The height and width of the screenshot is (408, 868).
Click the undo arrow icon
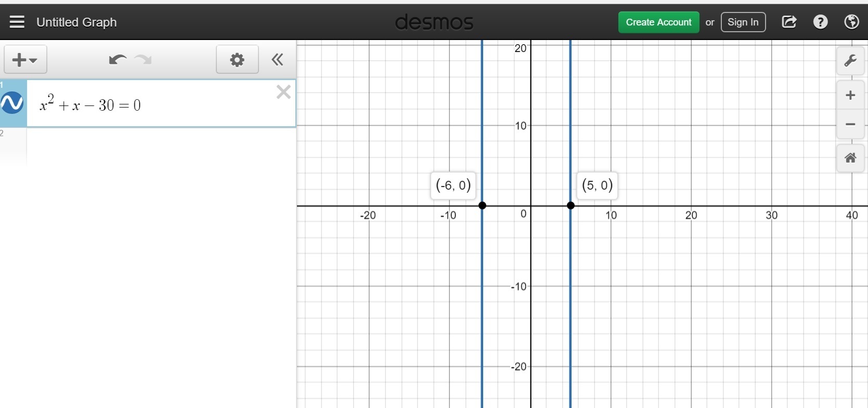118,60
